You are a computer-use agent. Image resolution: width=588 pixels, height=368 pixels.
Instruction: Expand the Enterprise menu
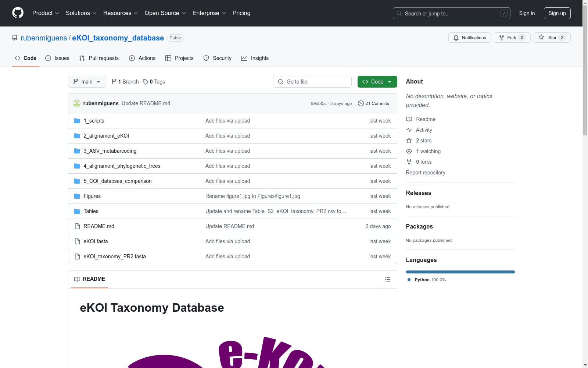coord(209,13)
